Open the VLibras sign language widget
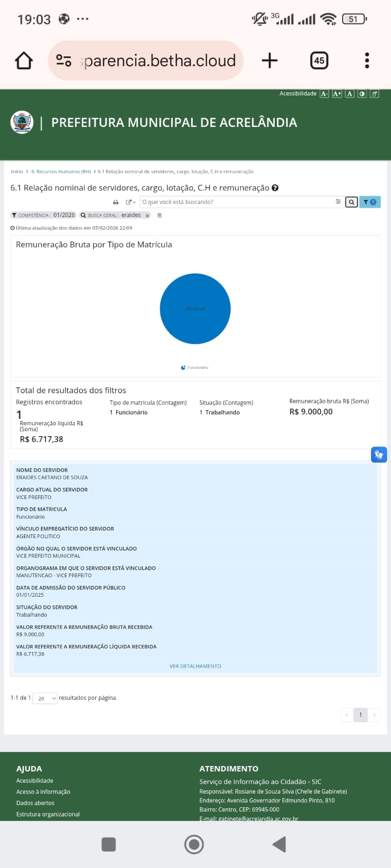 coord(379,455)
